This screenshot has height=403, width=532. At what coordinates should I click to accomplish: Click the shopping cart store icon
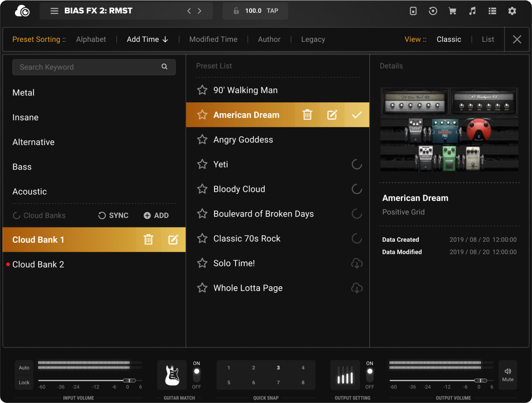(x=452, y=11)
